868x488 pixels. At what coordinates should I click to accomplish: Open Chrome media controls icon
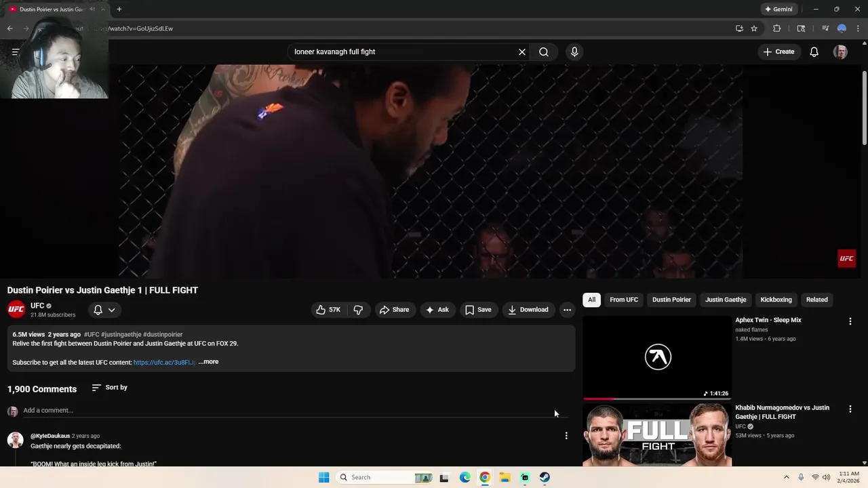[x=825, y=28]
